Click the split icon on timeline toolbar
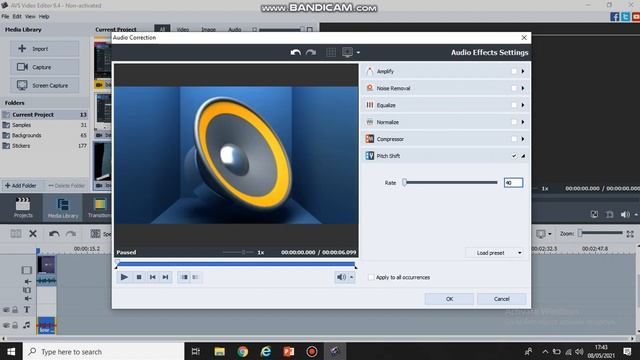640x360 pixels. [x=16, y=233]
